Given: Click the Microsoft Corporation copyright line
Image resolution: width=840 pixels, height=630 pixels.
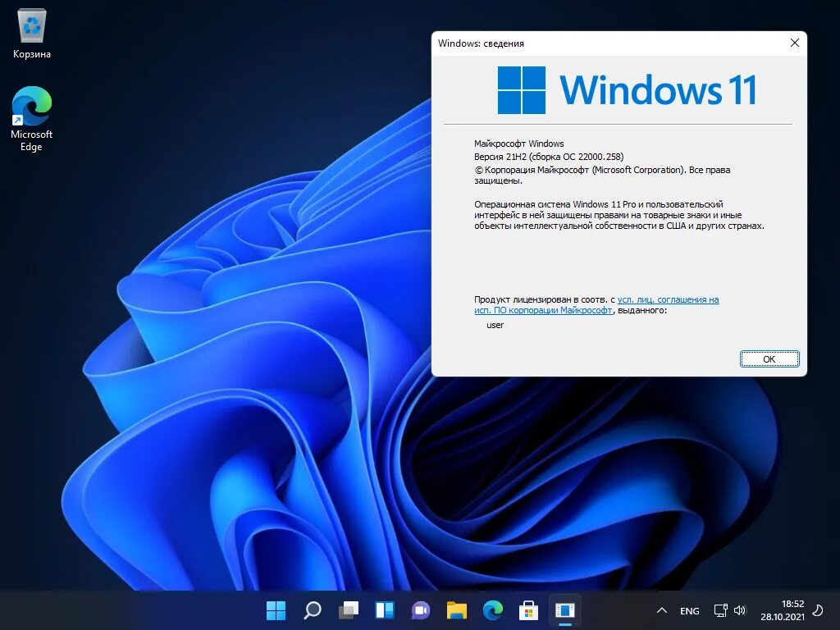Looking at the screenshot, I should tap(602, 176).
